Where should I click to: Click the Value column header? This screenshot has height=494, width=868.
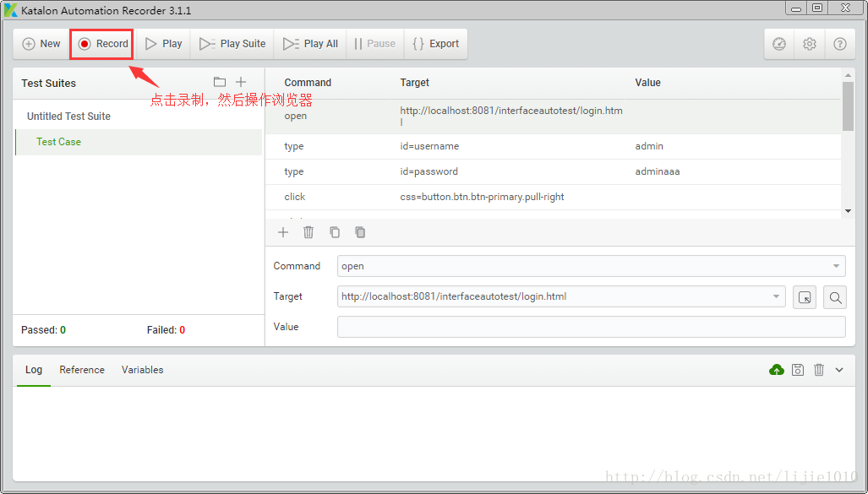(x=647, y=83)
